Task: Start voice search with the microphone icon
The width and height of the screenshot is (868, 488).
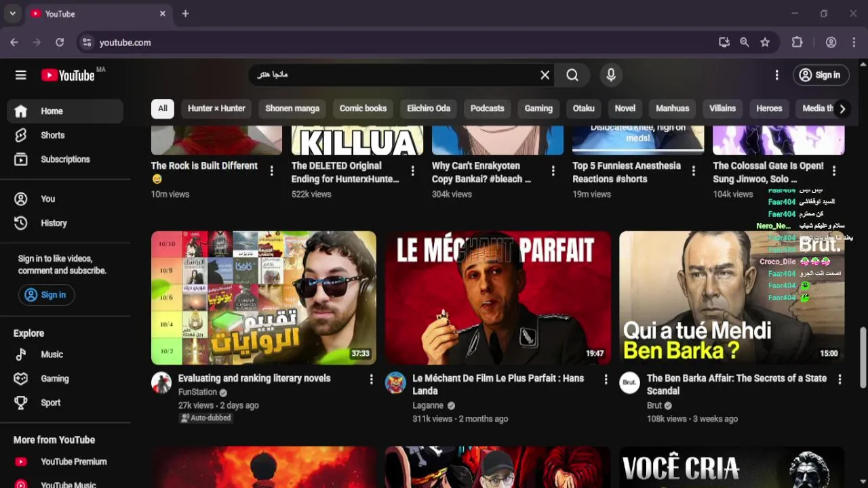Action: (x=611, y=75)
